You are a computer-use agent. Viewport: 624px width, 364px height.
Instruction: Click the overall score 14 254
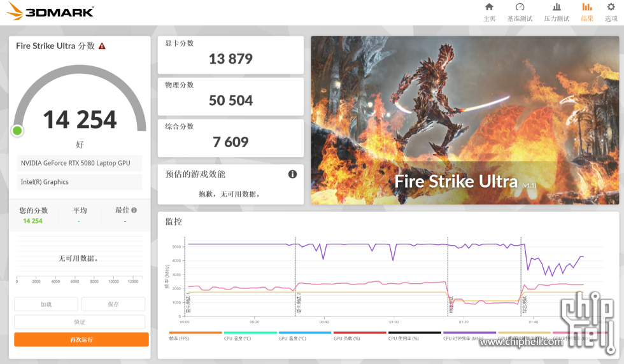pyautogui.click(x=80, y=120)
